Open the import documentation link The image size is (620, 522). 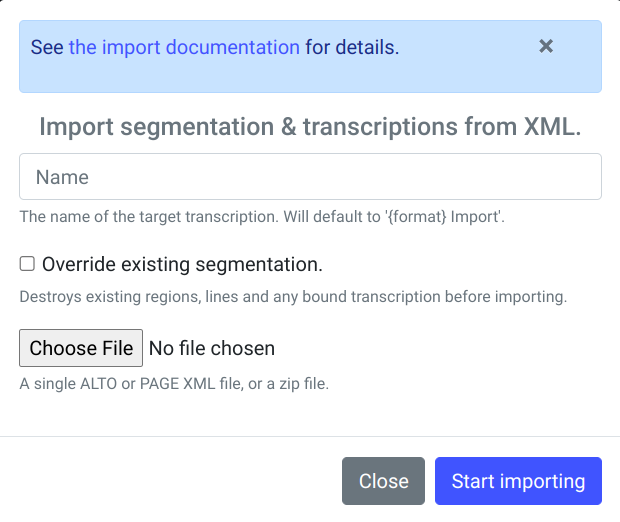click(x=184, y=47)
